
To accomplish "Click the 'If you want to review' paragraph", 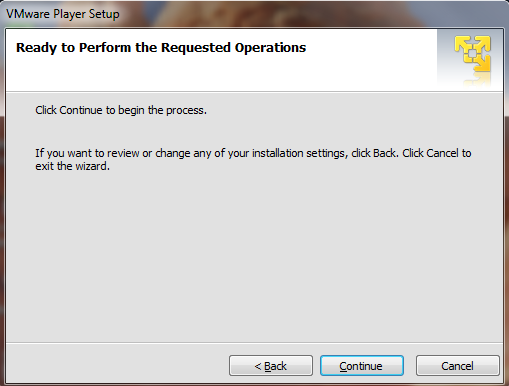I will (253, 159).
